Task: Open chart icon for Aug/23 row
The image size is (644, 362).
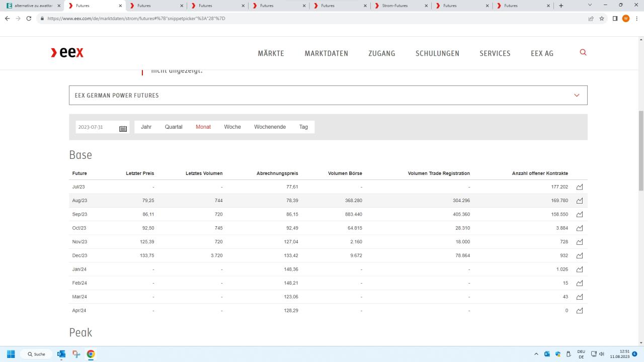Action: [580, 201]
